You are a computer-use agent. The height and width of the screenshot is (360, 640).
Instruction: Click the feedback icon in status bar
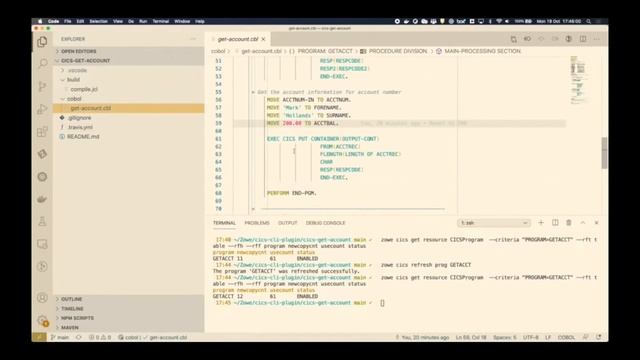[x=585, y=338]
